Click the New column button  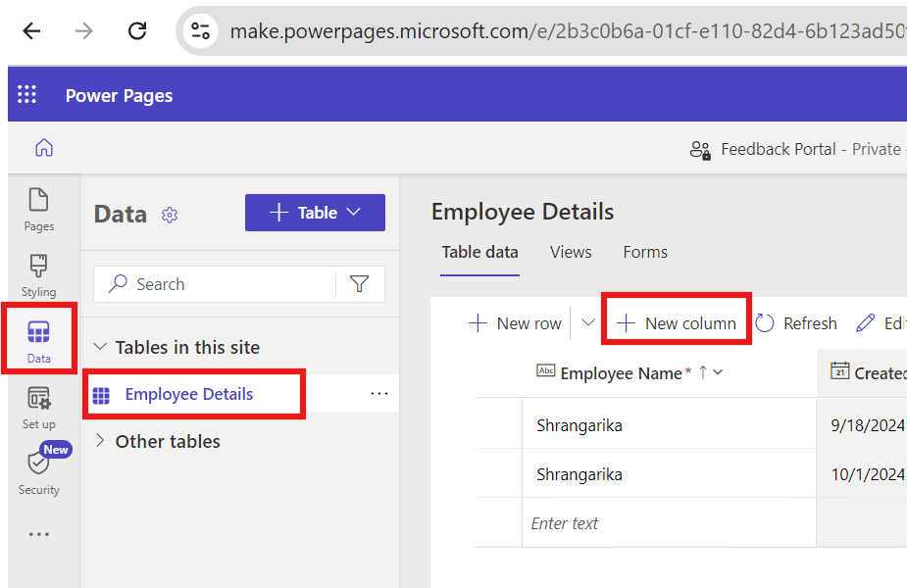(x=677, y=323)
